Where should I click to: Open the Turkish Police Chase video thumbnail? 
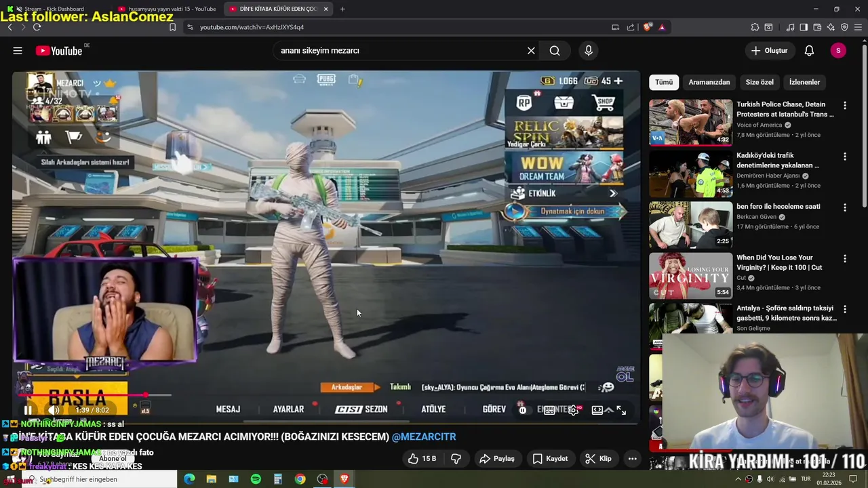pos(690,123)
